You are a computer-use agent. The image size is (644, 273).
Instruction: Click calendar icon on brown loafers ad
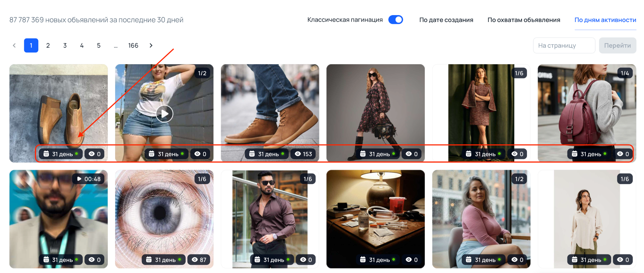46,154
